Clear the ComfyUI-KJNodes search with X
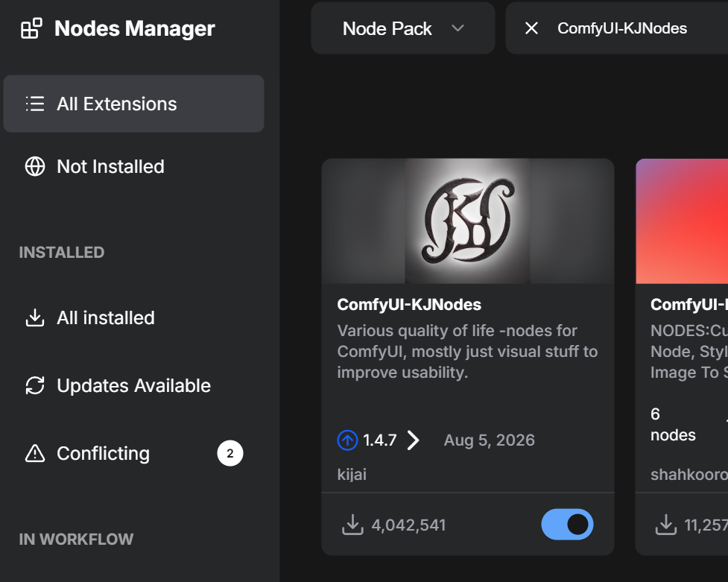728x582 pixels. click(x=531, y=28)
